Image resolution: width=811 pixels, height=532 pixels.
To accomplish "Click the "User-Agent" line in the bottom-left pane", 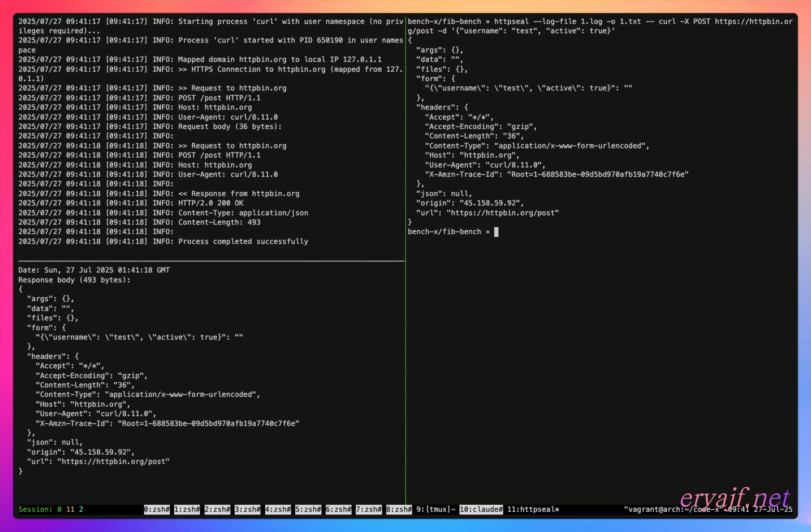I will click(x=96, y=414).
